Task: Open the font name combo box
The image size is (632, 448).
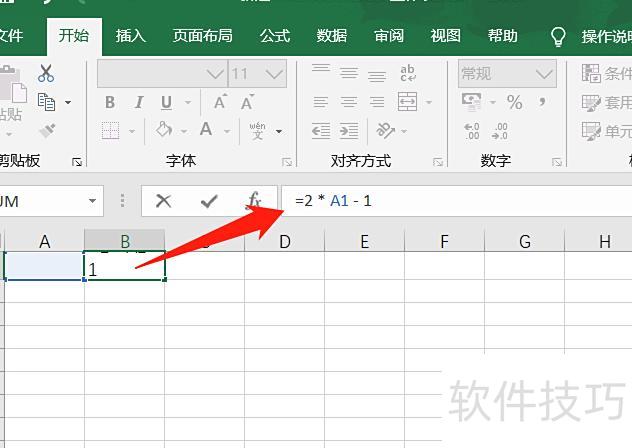Action: click(162, 73)
